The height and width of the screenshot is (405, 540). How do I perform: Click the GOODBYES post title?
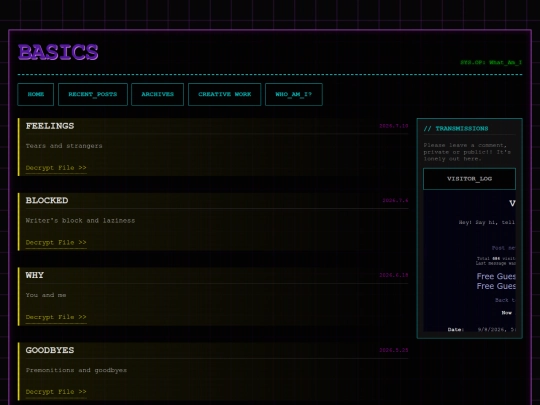click(50, 350)
